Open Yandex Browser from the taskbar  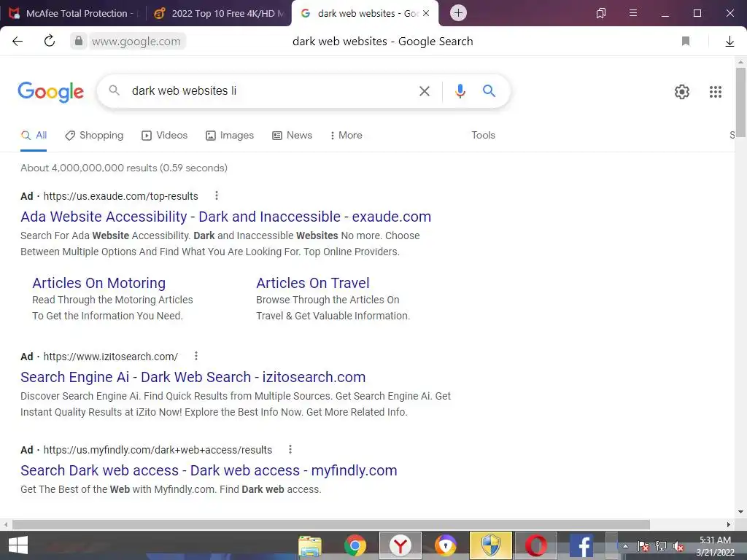[400, 545]
